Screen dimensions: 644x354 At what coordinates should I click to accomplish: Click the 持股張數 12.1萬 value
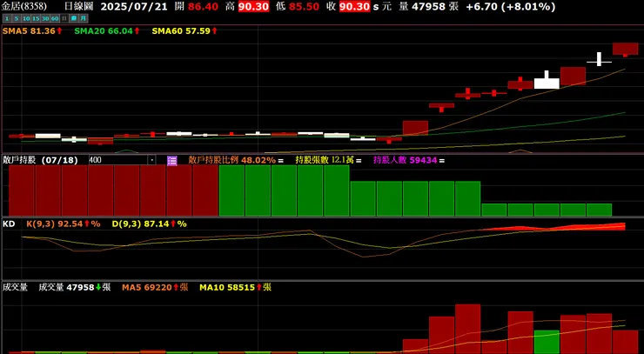pos(325,160)
